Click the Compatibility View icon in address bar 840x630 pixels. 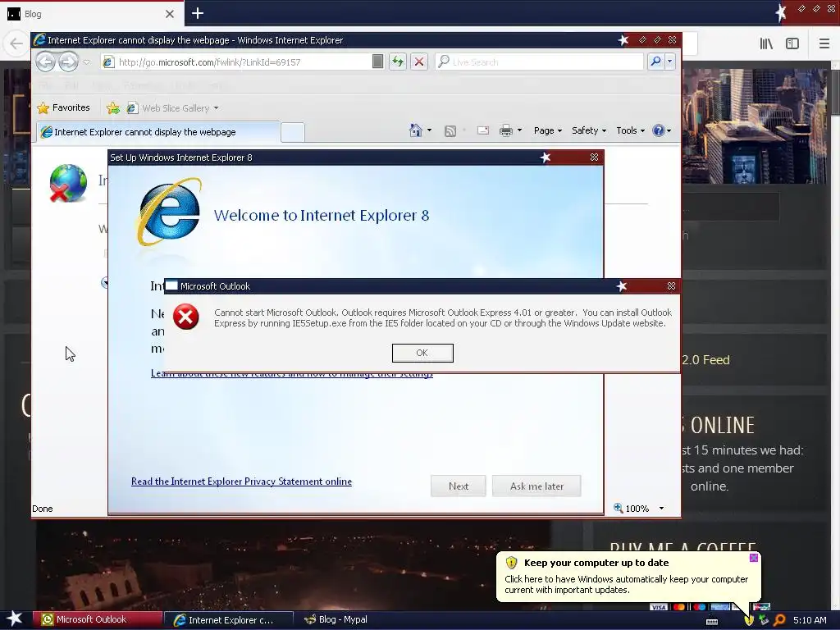pos(377,62)
